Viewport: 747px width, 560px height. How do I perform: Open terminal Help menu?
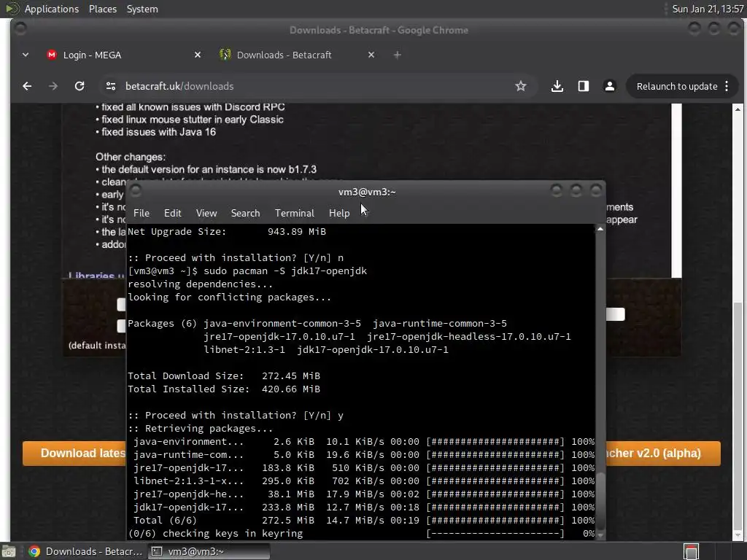pyautogui.click(x=339, y=213)
